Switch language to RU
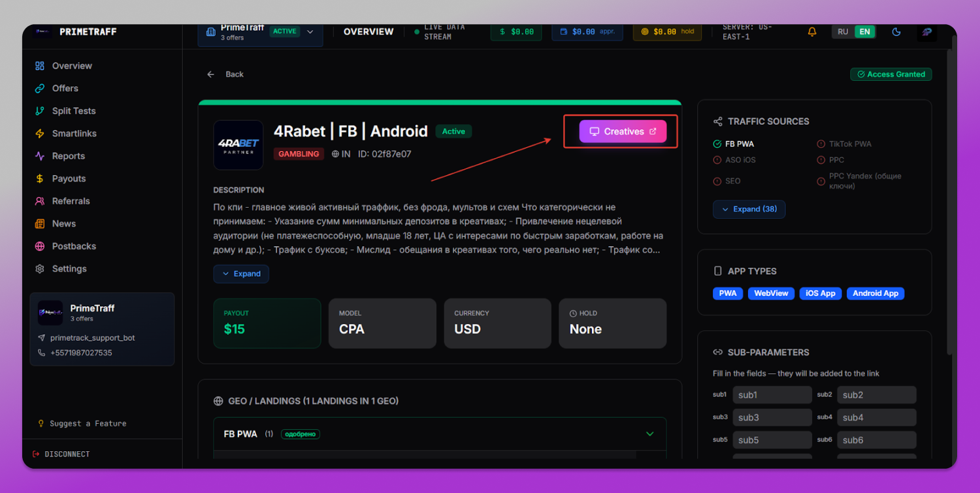The width and height of the screenshot is (980, 493). [x=843, y=31]
